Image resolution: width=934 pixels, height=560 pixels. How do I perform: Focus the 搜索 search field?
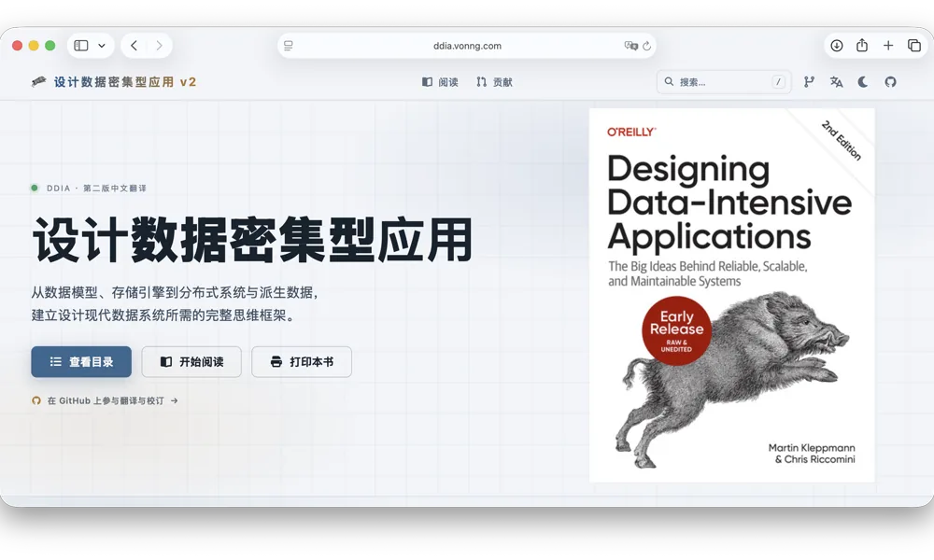coord(724,82)
